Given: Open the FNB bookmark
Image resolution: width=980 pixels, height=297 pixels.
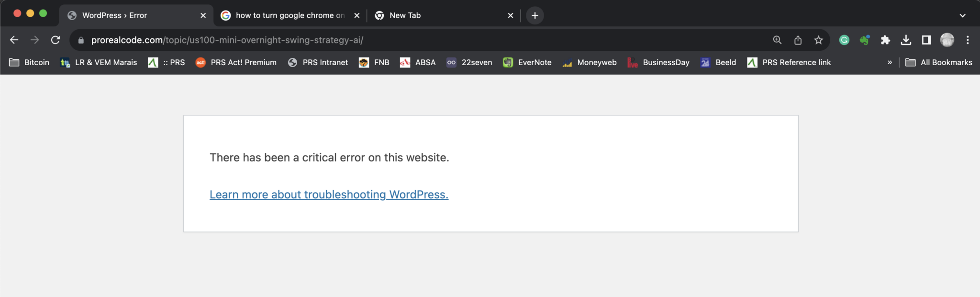Looking at the screenshot, I should click(374, 62).
